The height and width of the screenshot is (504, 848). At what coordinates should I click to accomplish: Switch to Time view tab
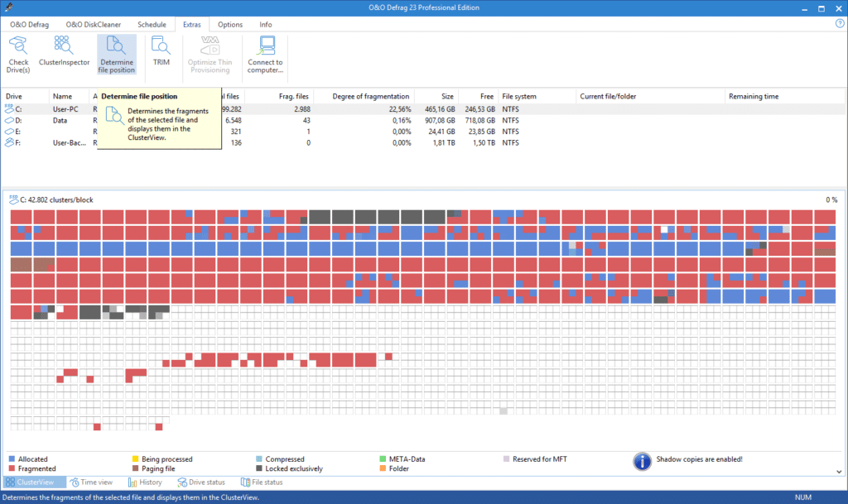(x=91, y=482)
